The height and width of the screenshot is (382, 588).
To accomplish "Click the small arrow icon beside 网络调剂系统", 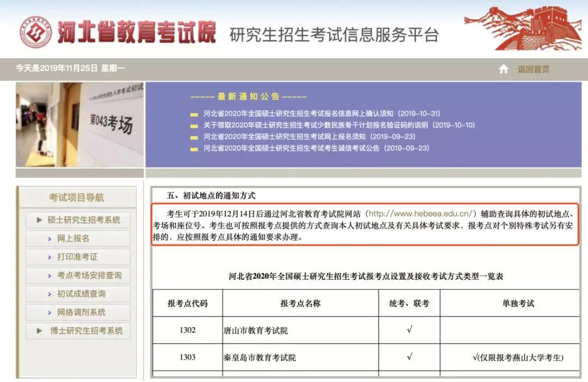I will pos(50,313).
